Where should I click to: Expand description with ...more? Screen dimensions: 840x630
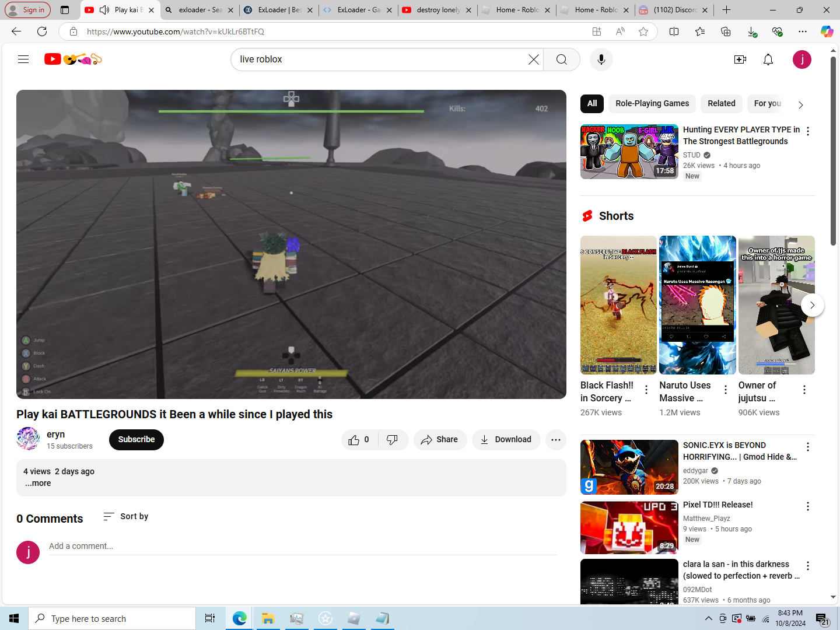point(38,483)
